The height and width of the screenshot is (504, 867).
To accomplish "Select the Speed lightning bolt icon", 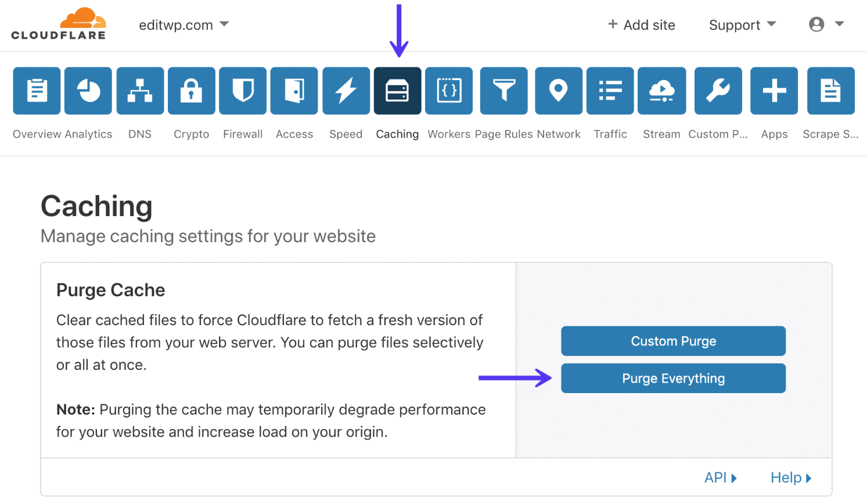I will coord(346,91).
